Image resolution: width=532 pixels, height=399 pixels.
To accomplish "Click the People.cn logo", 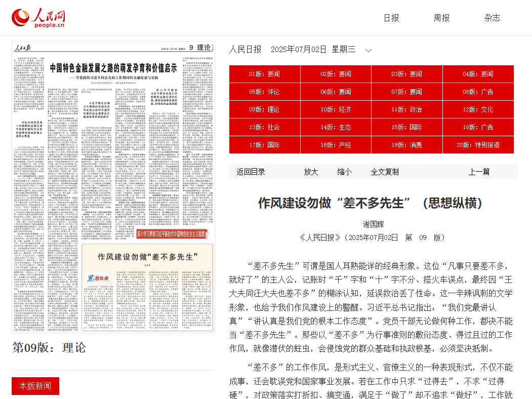I will tap(38, 18).
